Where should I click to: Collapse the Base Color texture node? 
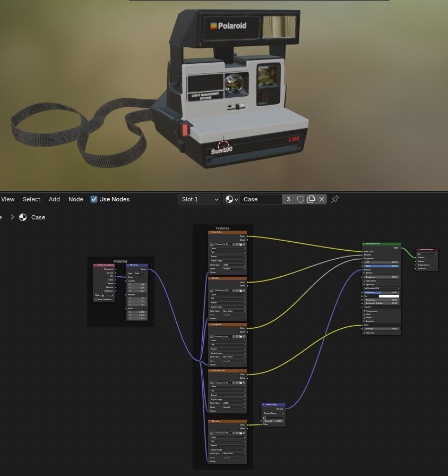pos(210,232)
